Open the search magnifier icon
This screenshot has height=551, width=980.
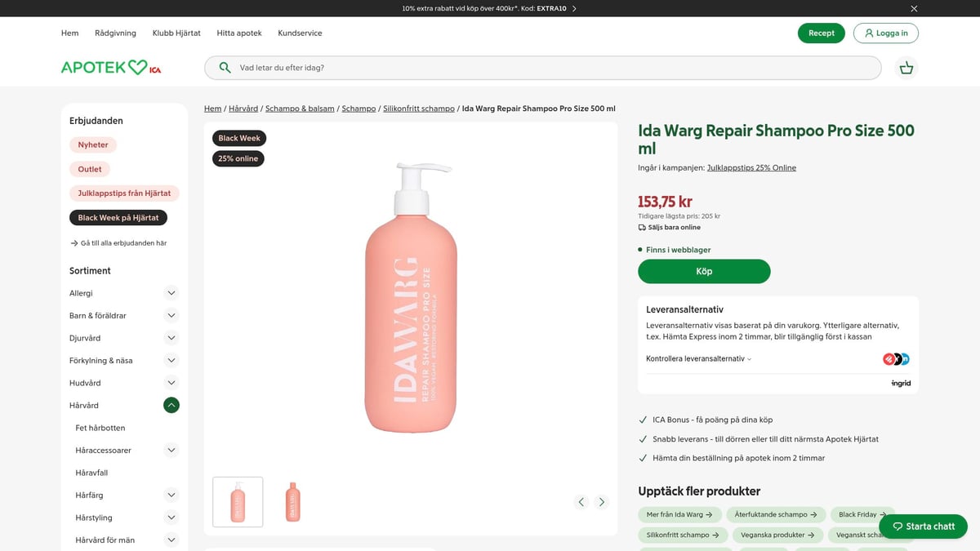point(224,67)
